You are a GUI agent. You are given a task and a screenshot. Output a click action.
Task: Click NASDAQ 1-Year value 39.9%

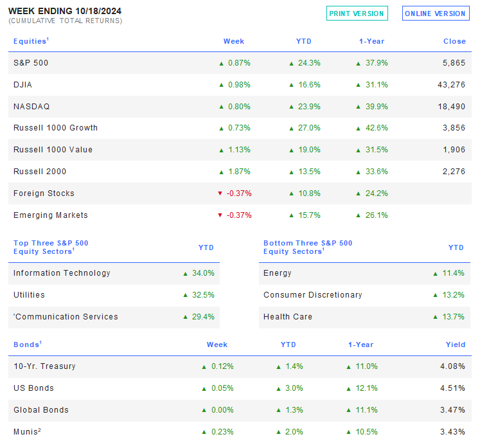(x=377, y=107)
